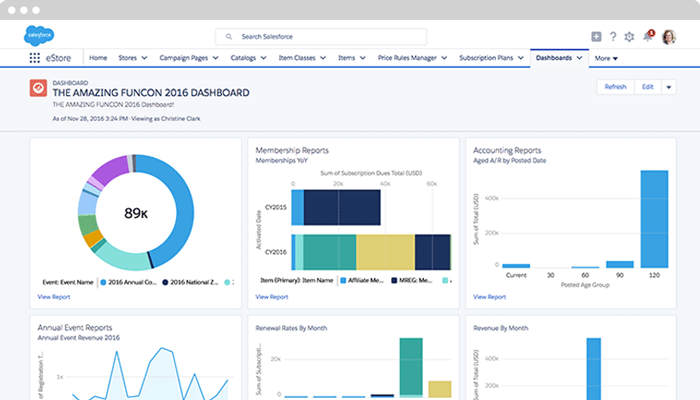The width and height of the screenshot is (700, 400).
Task: Open the notifications bell icon
Action: (648, 36)
